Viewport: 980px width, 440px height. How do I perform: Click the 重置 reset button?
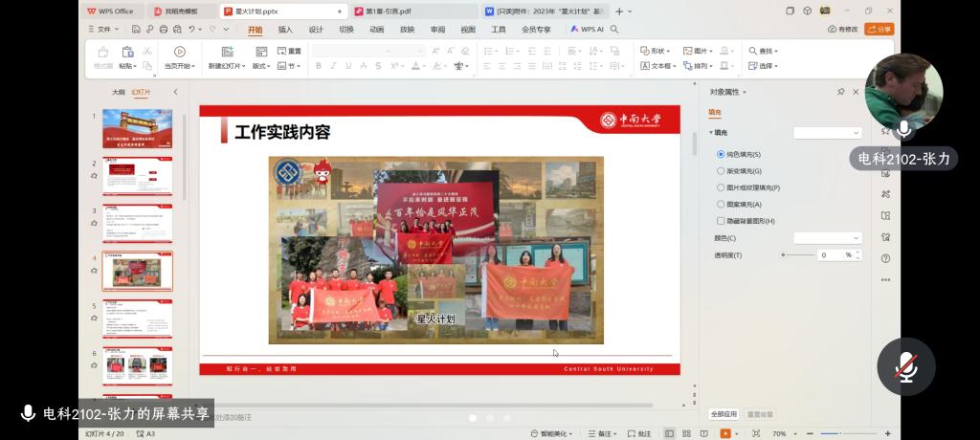click(289, 52)
